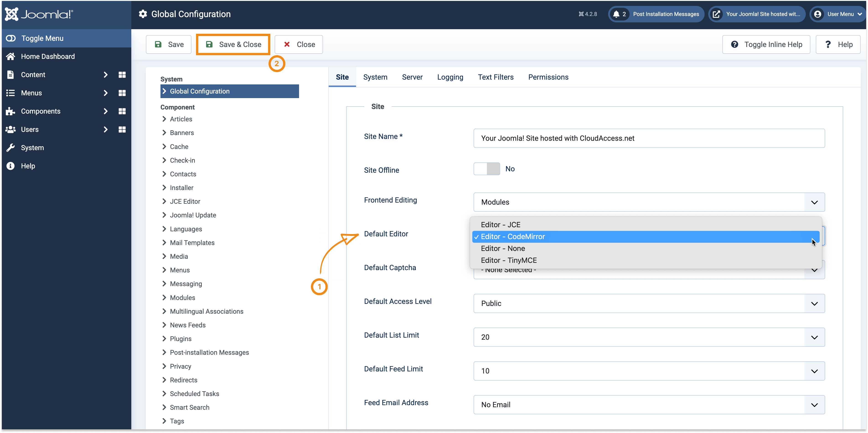Image resolution: width=868 pixels, height=433 pixels.
Task: Click Toggle Menu in sidebar
Action: click(x=42, y=38)
